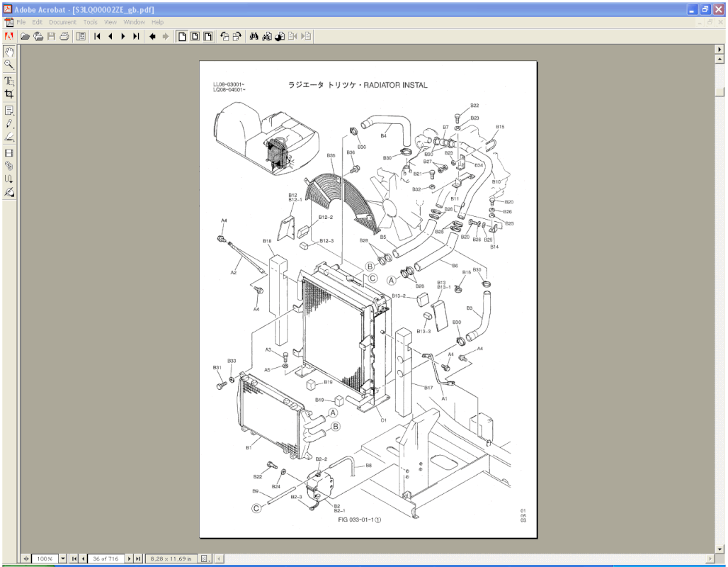Click the 100% zoom field
Image resolution: width=728 pixels, height=567 pixels.
45,558
